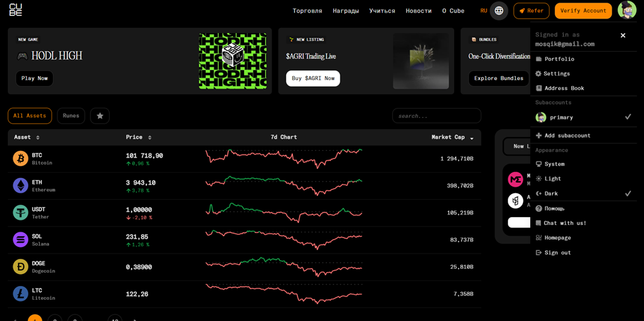Viewport: 644px width, 321px height.
Task: Click the white token icon below ME
Action: 515,201
